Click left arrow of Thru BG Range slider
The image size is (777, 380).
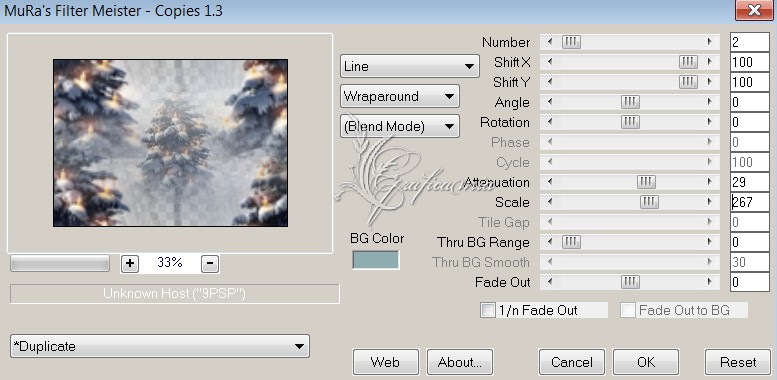click(550, 242)
